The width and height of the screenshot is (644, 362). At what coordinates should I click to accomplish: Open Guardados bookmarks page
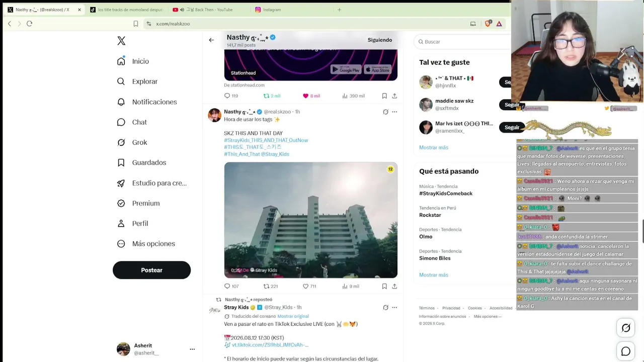coord(141,162)
